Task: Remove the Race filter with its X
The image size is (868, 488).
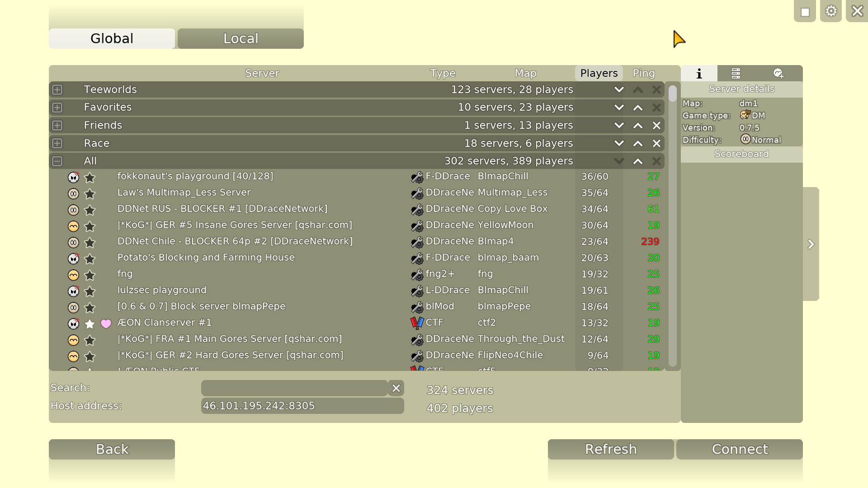Action: click(x=656, y=144)
